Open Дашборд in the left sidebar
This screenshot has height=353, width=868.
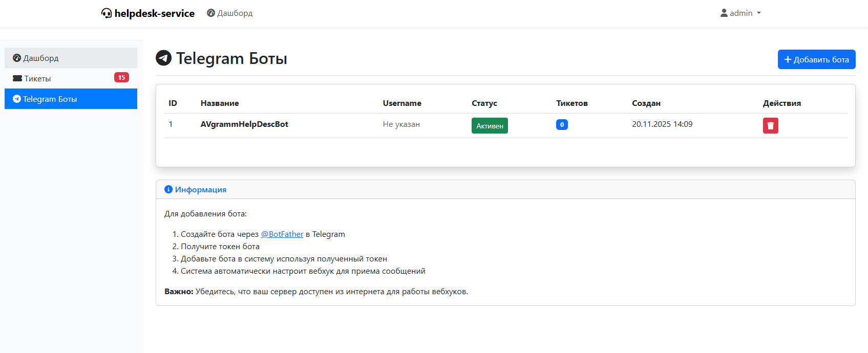pyautogui.click(x=41, y=58)
